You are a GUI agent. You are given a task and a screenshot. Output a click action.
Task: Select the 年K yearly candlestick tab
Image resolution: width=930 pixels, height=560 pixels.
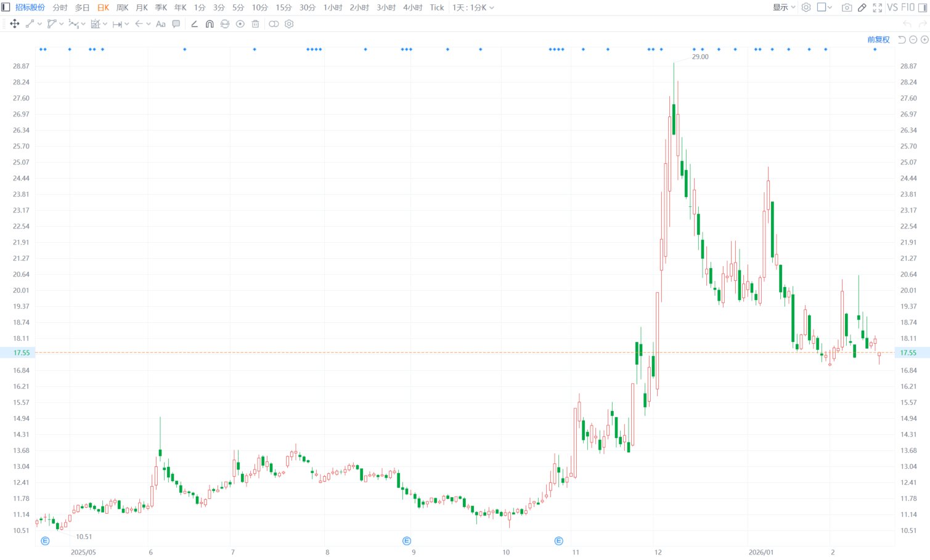pos(181,7)
